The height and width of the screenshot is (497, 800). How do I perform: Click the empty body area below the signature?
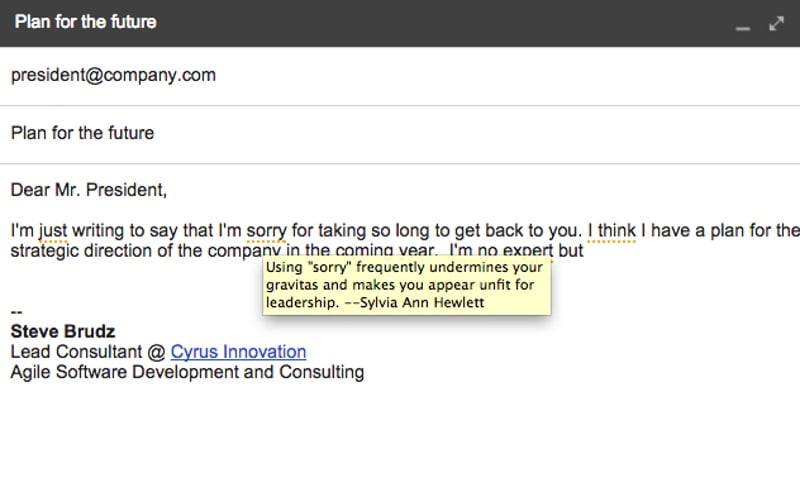pyautogui.click(x=400, y=440)
